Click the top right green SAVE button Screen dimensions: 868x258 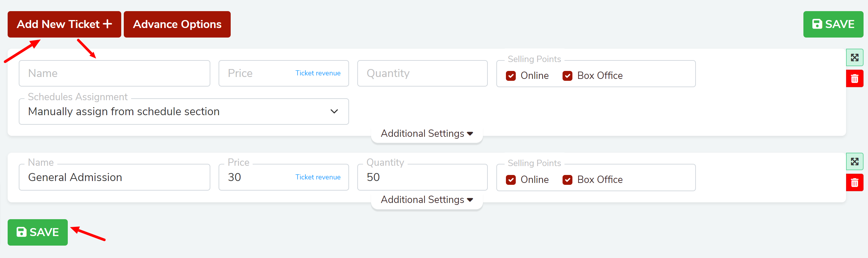click(x=833, y=24)
